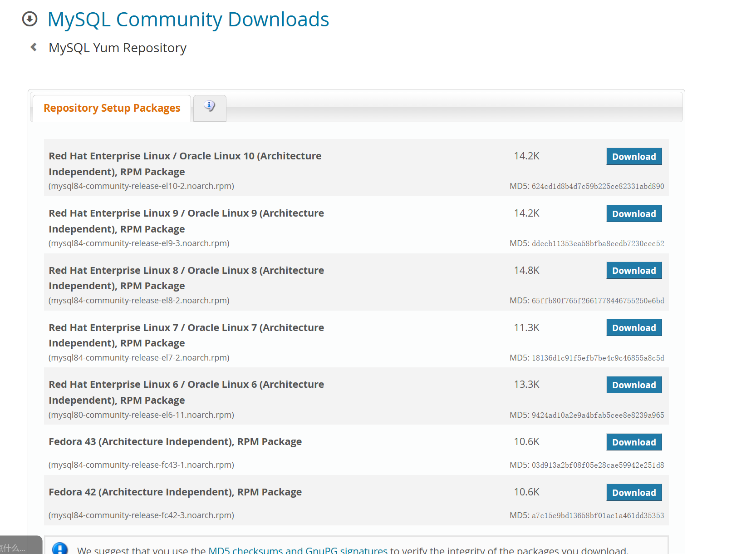Click the Red Hat Enterprise Linux 9 package title
The width and height of the screenshot is (756, 554).
point(187,221)
